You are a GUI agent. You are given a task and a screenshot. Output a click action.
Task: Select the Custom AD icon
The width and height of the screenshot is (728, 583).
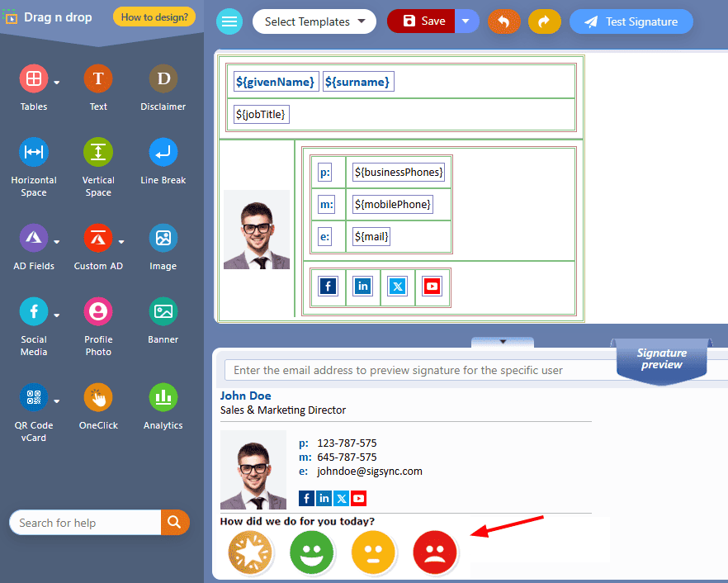point(98,238)
